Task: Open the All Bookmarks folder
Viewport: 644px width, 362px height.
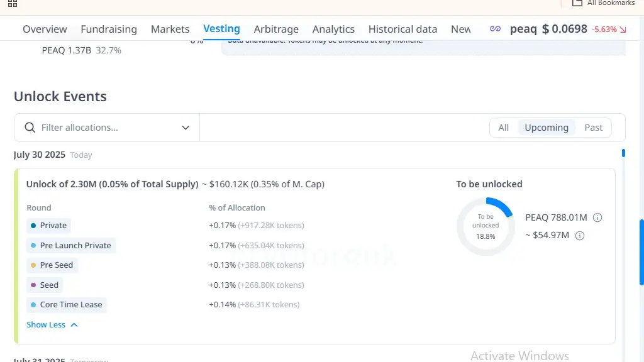Action: (x=603, y=3)
